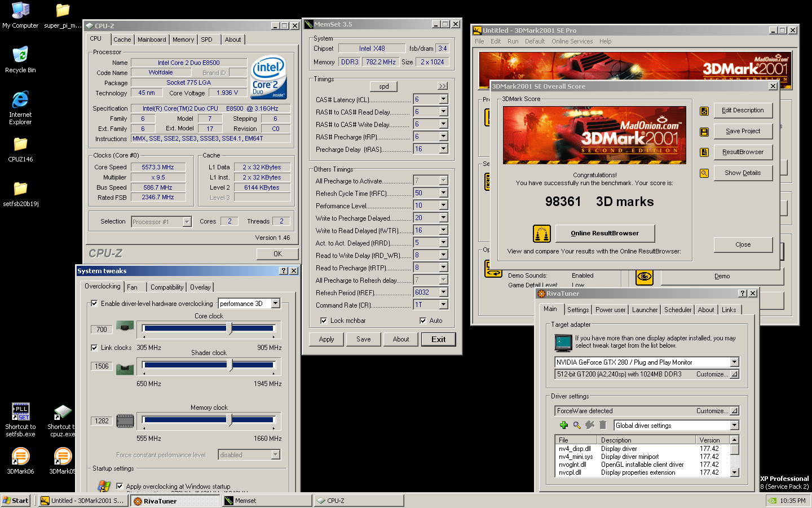Click the Save Project floppy icon
Image resolution: width=812 pixels, height=508 pixels.
coord(704,132)
